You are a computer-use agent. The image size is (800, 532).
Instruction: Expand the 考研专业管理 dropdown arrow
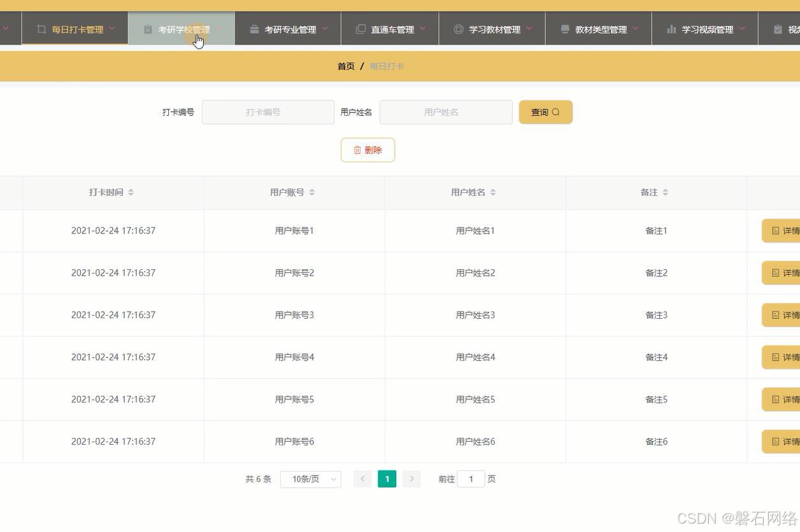[325, 28]
